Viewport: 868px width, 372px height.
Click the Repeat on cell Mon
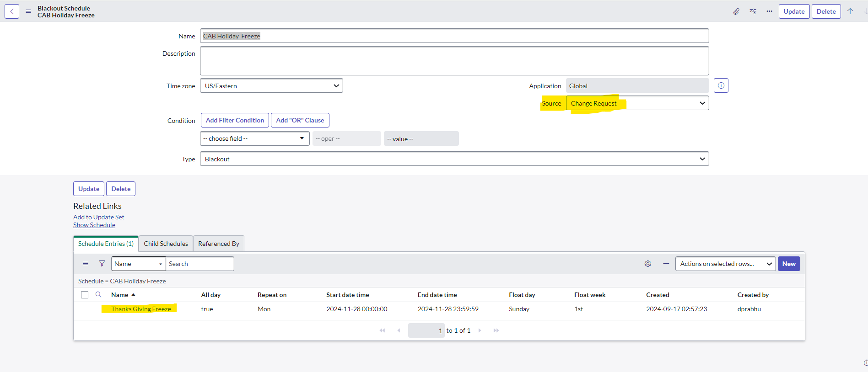[x=264, y=309]
